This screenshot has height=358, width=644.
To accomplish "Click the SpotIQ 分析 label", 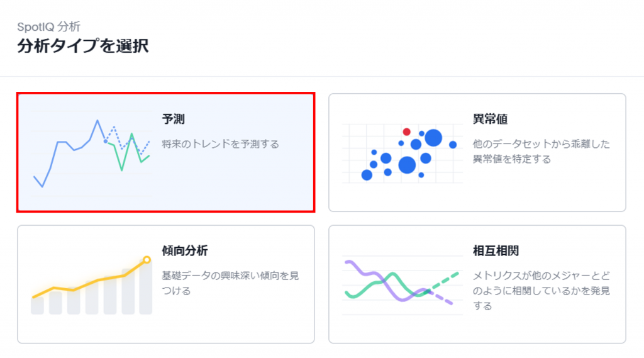I will pyautogui.click(x=49, y=26).
